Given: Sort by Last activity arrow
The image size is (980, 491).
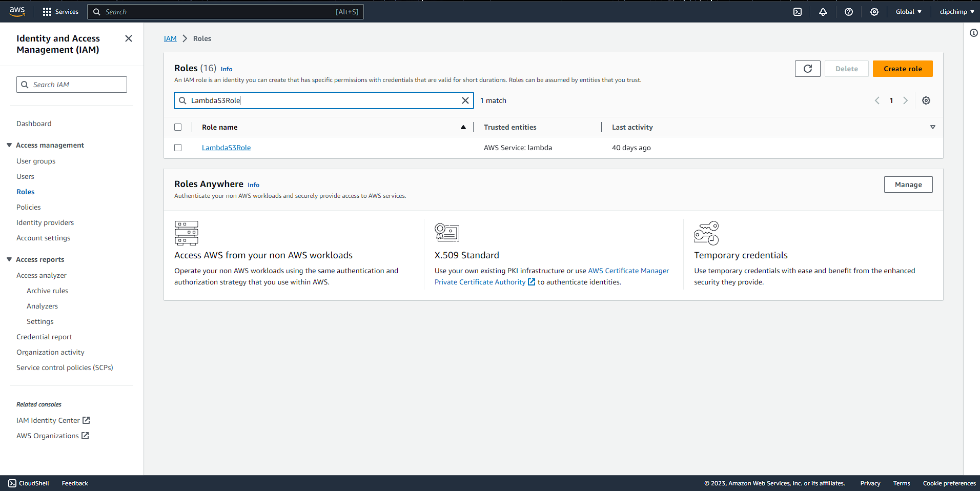Looking at the screenshot, I should [x=933, y=127].
